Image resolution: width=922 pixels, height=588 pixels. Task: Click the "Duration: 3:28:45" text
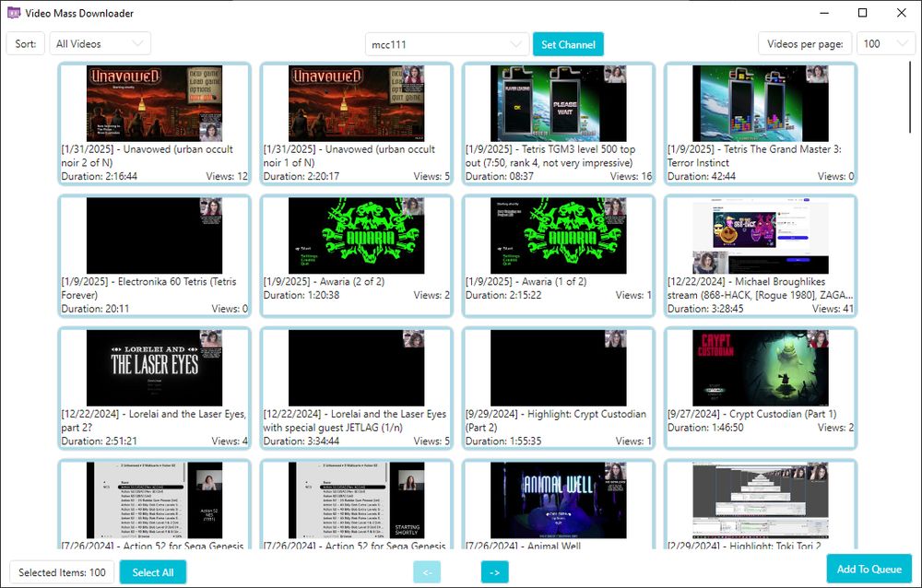click(705, 308)
